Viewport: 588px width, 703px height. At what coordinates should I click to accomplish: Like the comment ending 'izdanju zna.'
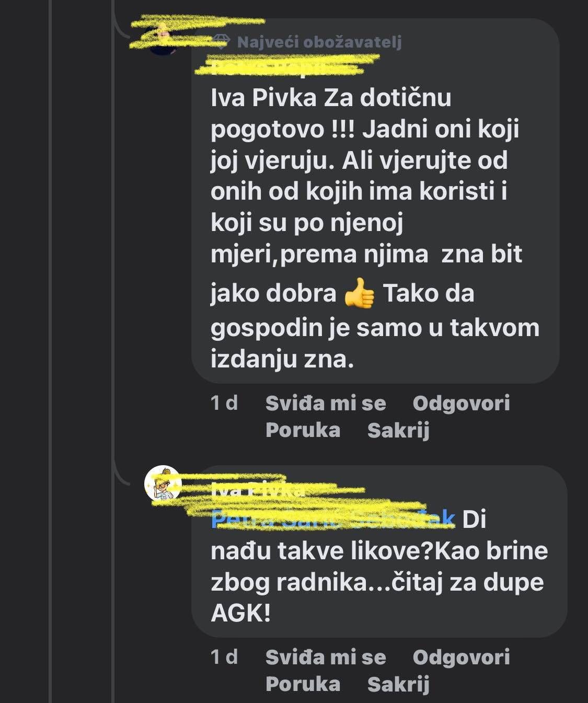[325, 403]
